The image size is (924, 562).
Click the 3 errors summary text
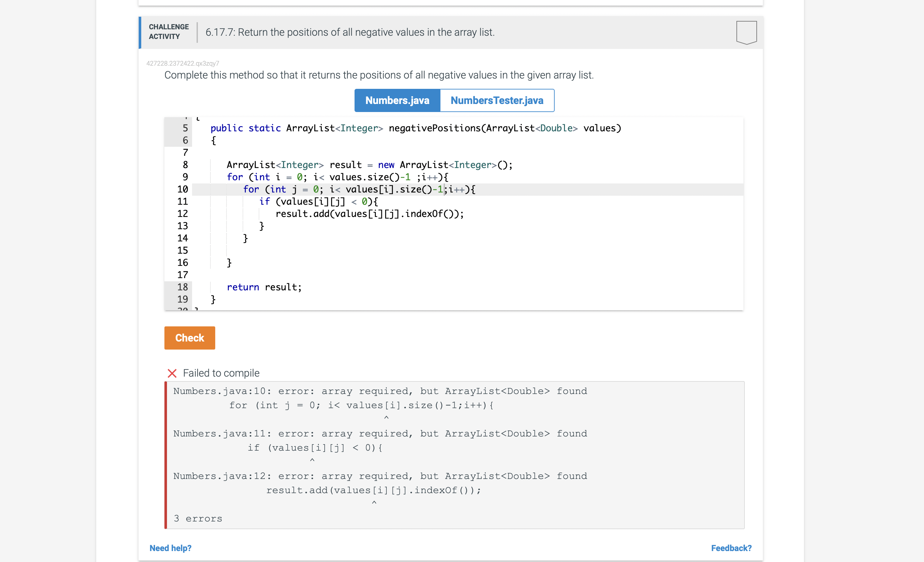(198, 519)
